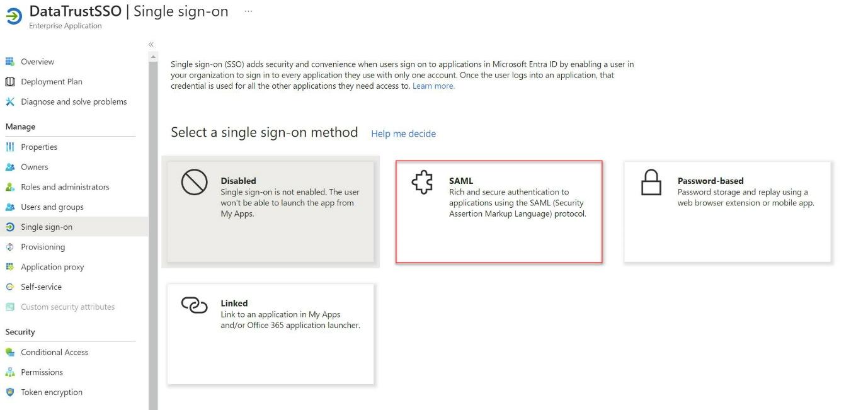Image resolution: width=868 pixels, height=410 pixels.
Task: Open the ellipsis more options menu
Action: (248, 11)
